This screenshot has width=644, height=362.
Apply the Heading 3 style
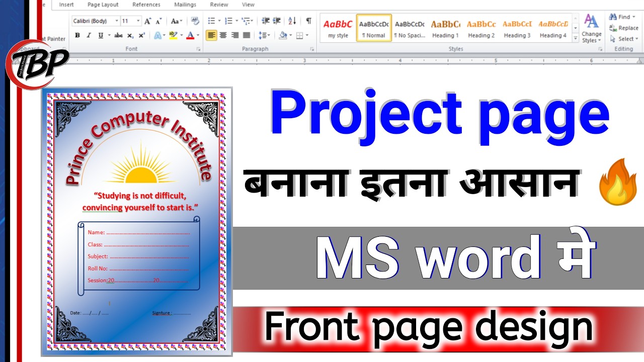click(x=517, y=28)
